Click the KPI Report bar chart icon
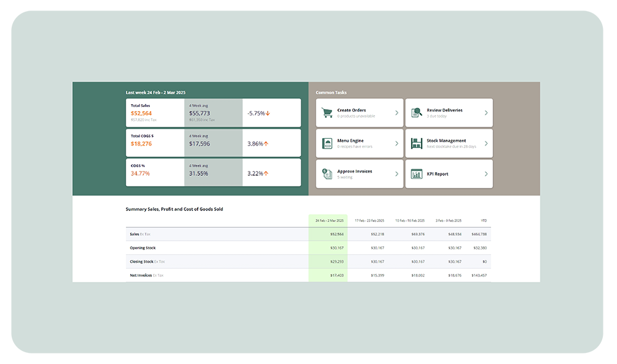This screenshot has height=364, width=617. click(416, 174)
